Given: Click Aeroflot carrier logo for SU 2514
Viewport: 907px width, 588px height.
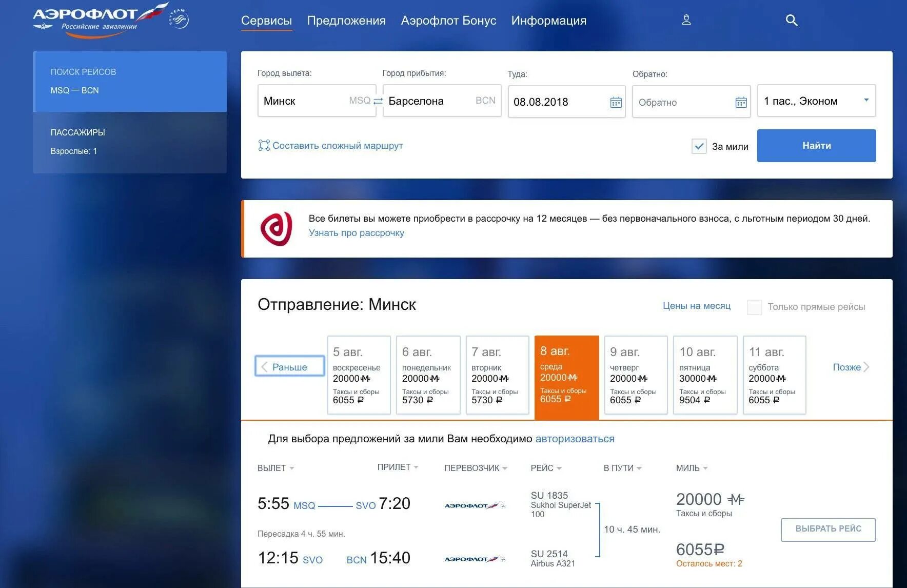Looking at the screenshot, I should coord(475,559).
